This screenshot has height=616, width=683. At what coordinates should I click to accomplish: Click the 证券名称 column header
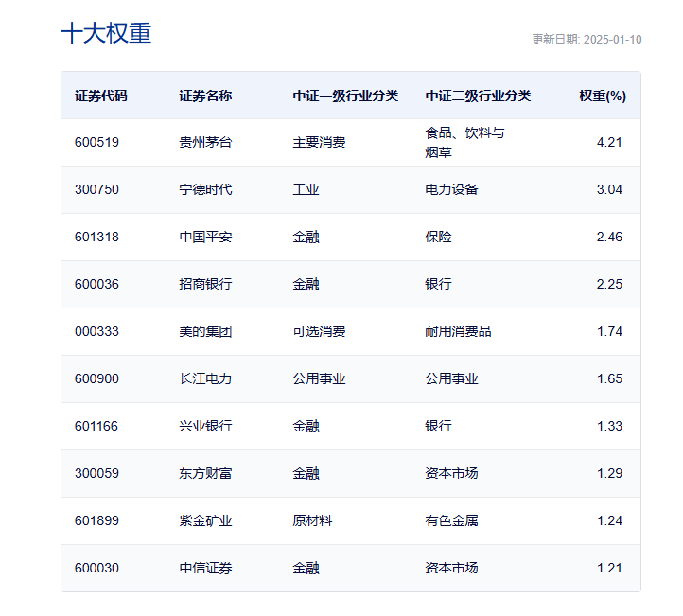205,96
